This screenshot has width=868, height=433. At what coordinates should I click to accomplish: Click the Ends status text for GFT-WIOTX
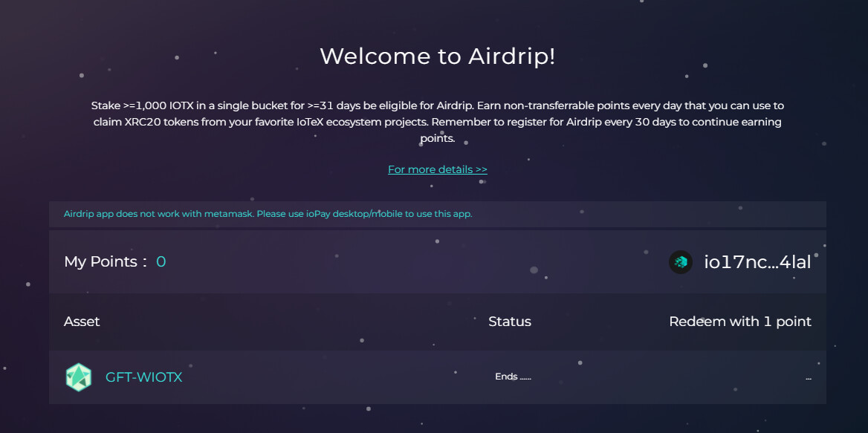[513, 377]
